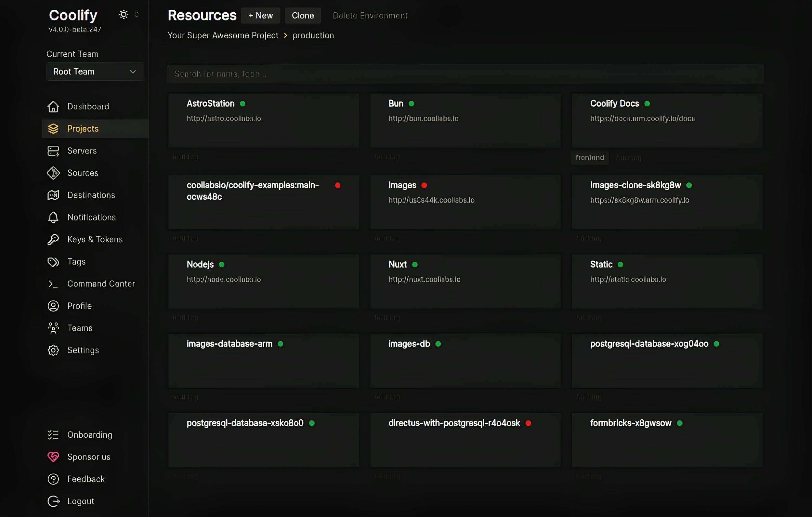812x517 pixels.
Task: Open Your Super Awesome Project breadcrumb link
Action: [x=223, y=35]
